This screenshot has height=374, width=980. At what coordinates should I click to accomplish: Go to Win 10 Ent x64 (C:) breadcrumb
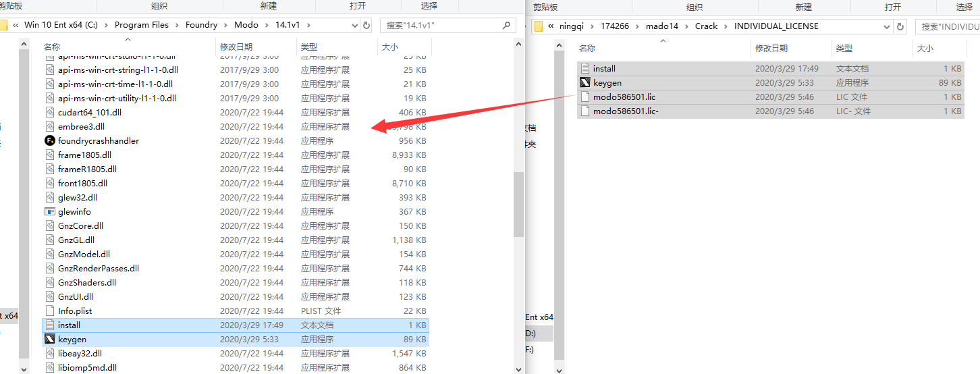pos(62,25)
